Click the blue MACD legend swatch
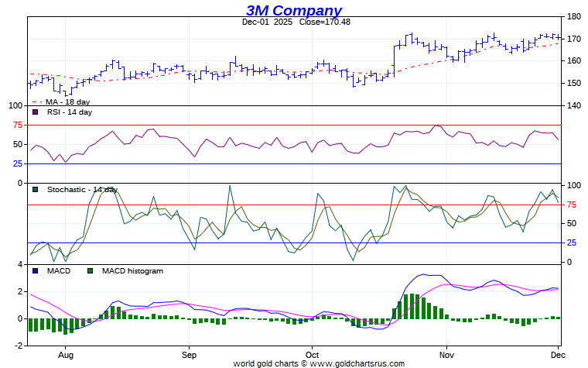Viewport: 588px width, 368px height. [x=36, y=270]
